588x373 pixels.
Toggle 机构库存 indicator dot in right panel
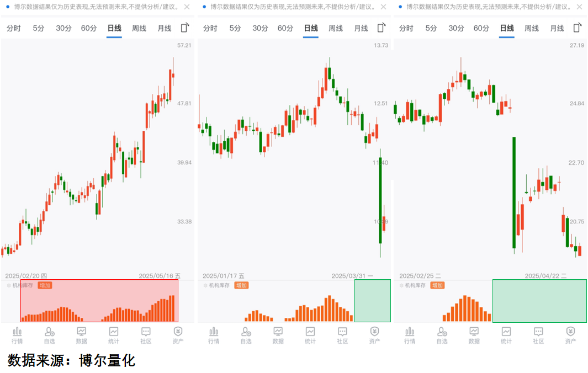[401, 285]
